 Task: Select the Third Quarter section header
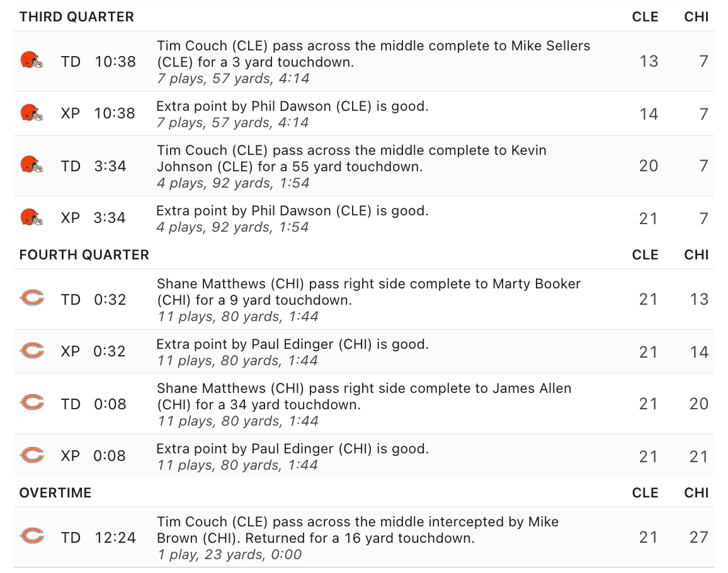click(x=77, y=17)
